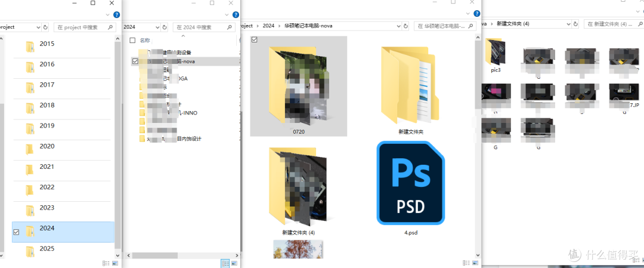Switch project window to details view
644x268 pixels.
tap(106, 263)
